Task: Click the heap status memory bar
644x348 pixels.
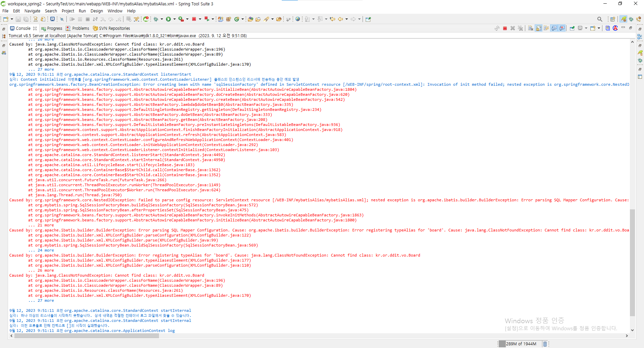Action: (521, 344)
